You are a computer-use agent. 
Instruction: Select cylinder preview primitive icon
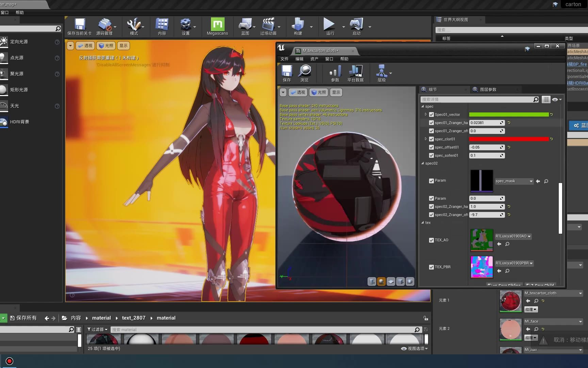372,281
